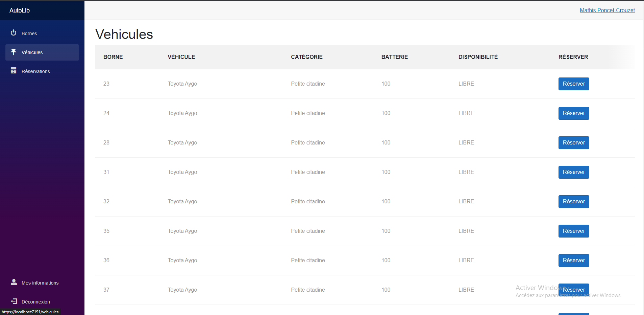This screenshot has width=644, height=315.
Task: Select Déconnexion to log out
Action: pyautogui.click(x=42, y=302)
